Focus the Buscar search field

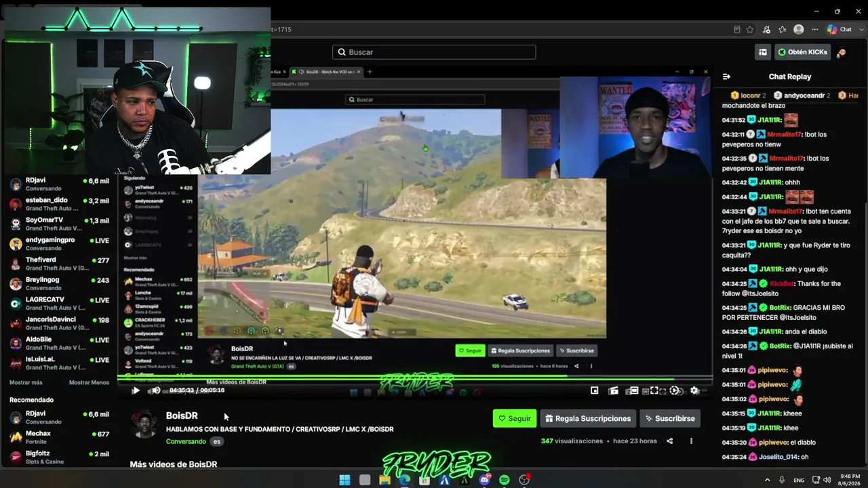[434, 52]
